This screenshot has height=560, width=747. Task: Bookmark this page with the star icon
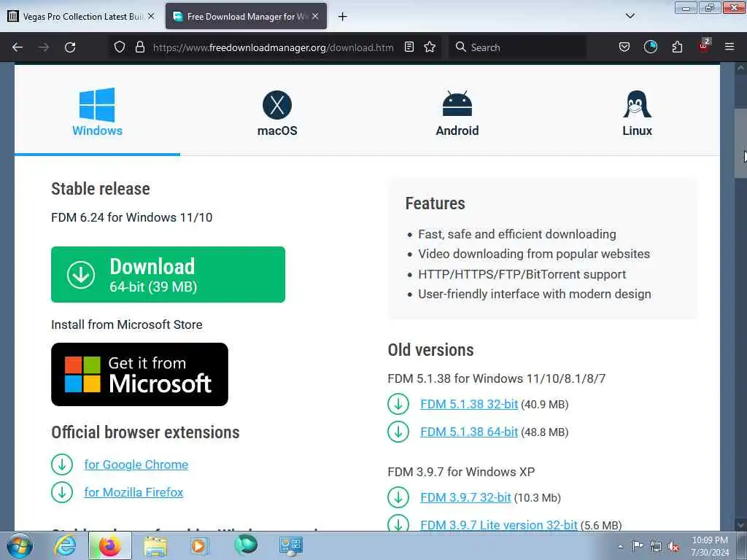click(430, 47)
